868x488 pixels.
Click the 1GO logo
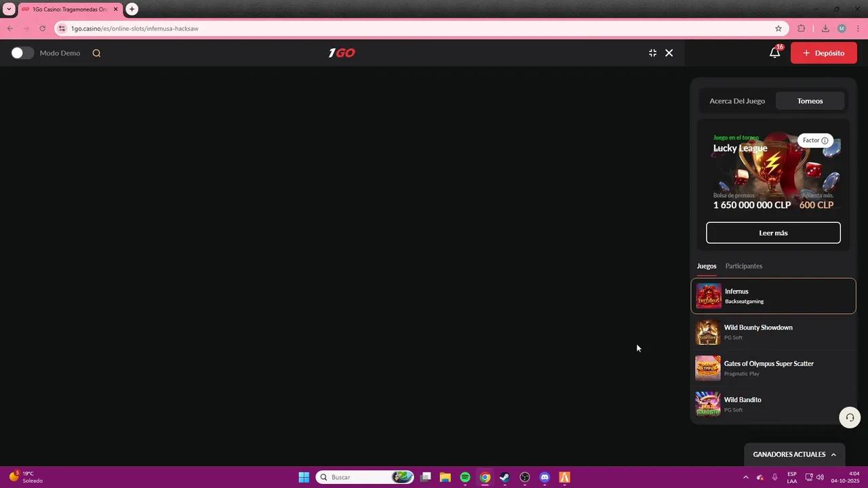pyautogui.click(x=342, y=53)
